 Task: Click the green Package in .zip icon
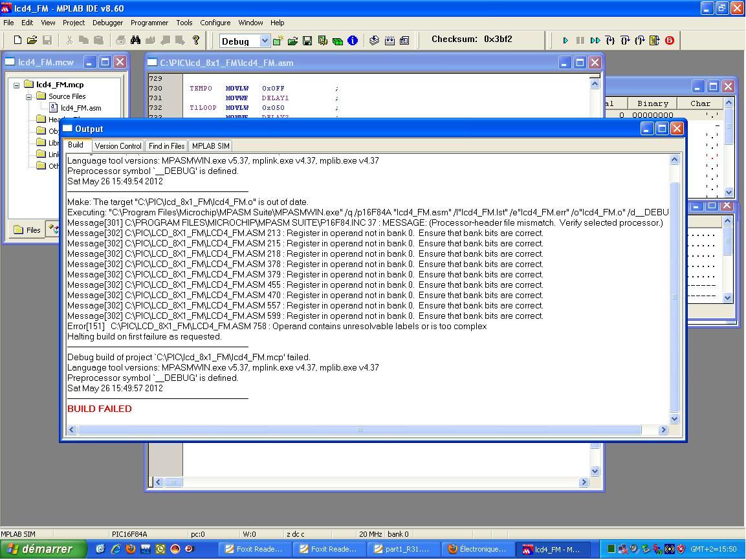tap(338, 41)
